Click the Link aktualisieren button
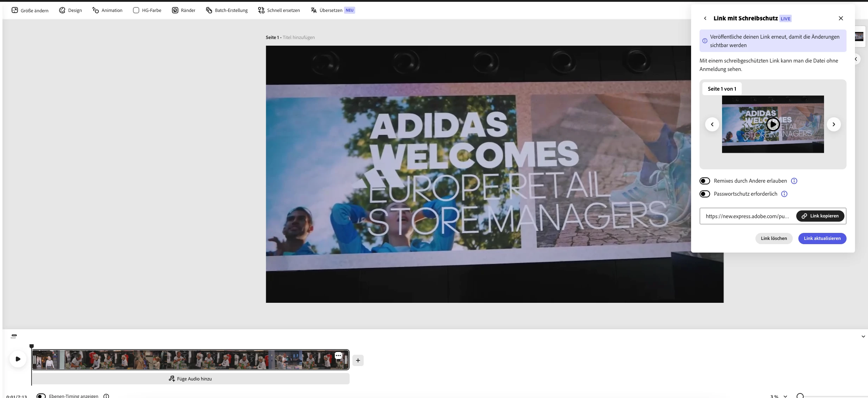The image size is (868, 398). click(822, 238)
